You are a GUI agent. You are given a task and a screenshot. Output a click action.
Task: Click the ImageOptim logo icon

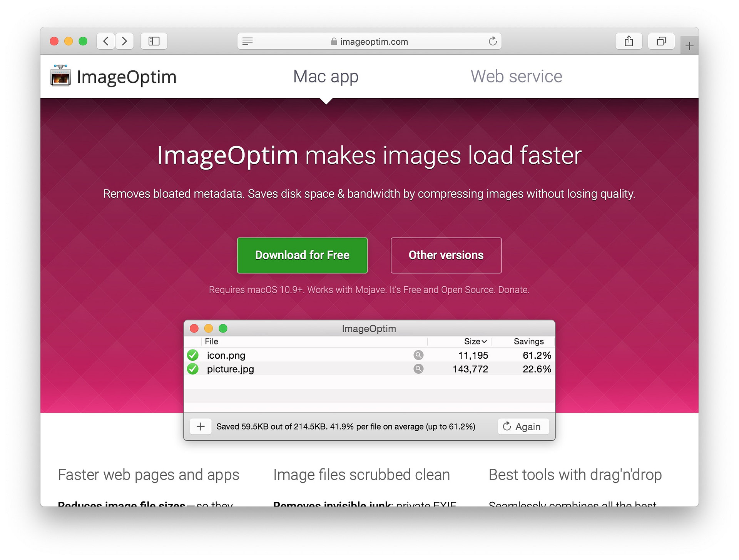(60, 75)
